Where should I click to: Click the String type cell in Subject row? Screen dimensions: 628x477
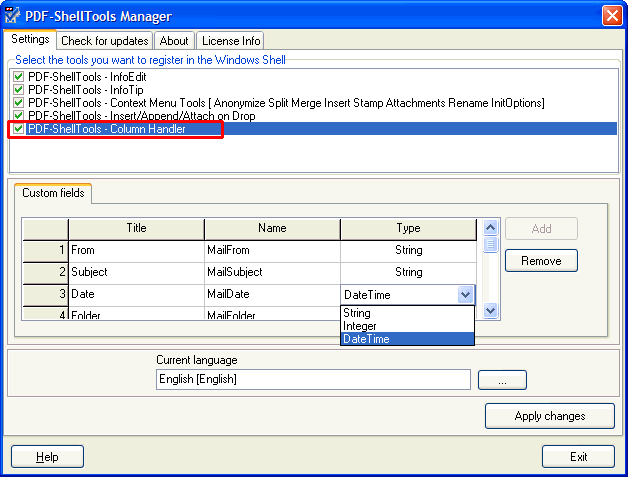(x=409, y=272)
